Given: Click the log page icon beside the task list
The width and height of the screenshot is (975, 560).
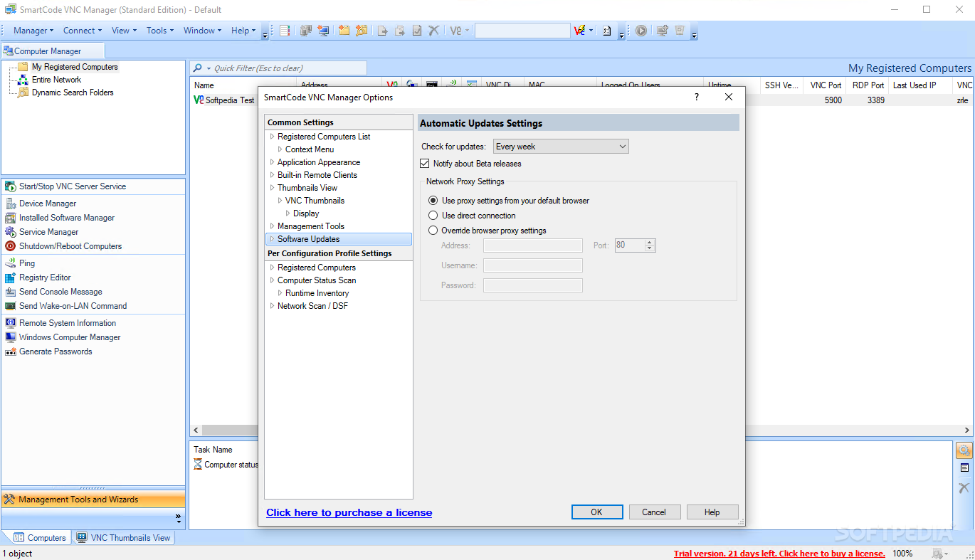Looking at the screenshot, I should coord(964,468).
